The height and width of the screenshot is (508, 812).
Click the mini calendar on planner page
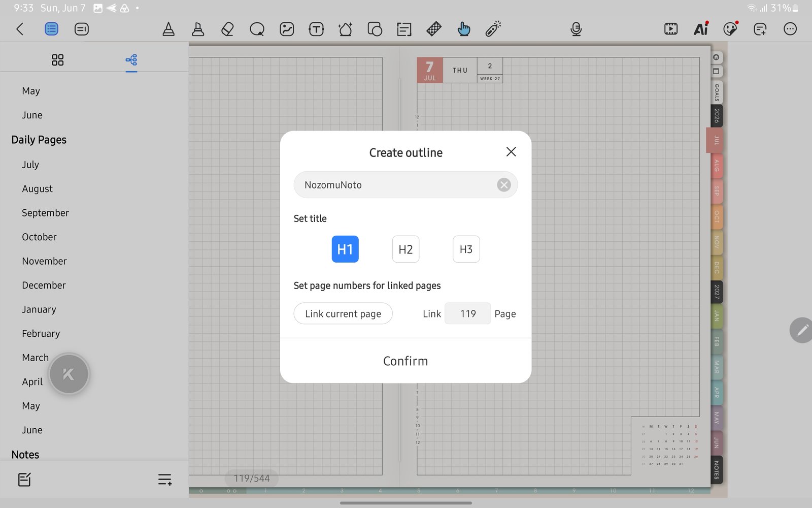(x=669, y=445)
